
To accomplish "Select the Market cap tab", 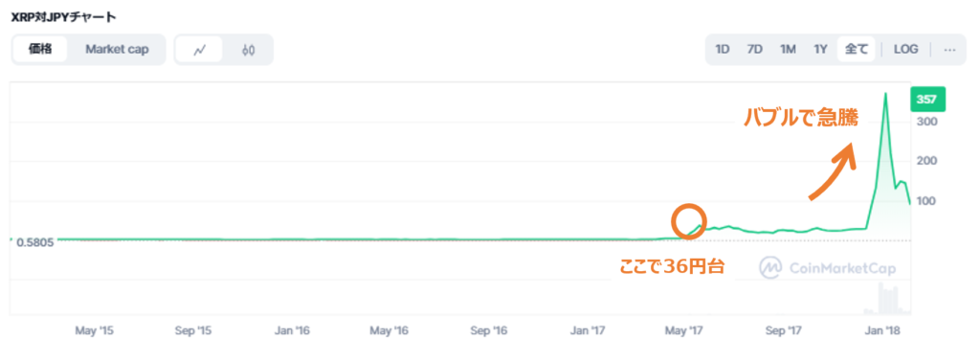I will [117, 50].
